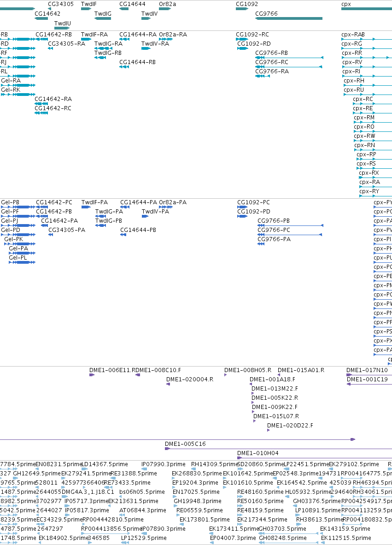Viewport: 392px width, 545px height.
Task: Click EST RE06559.5prime
Action: [199, 510]
